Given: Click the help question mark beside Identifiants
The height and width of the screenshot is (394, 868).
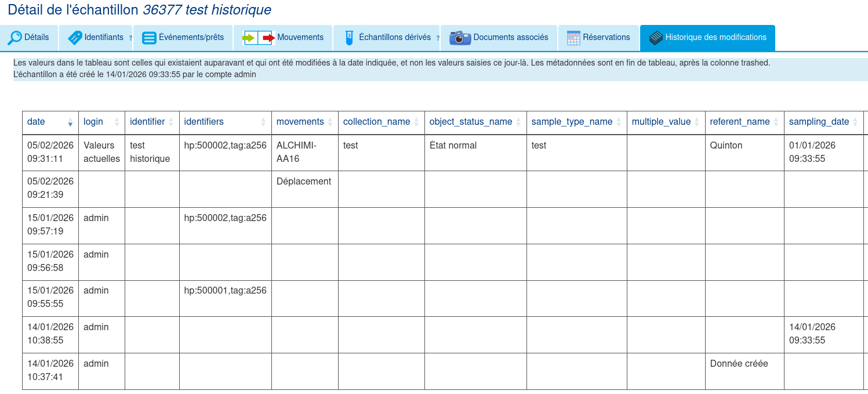Looking at the screenshot, I should pyautogui.click(x=130, y=38).
